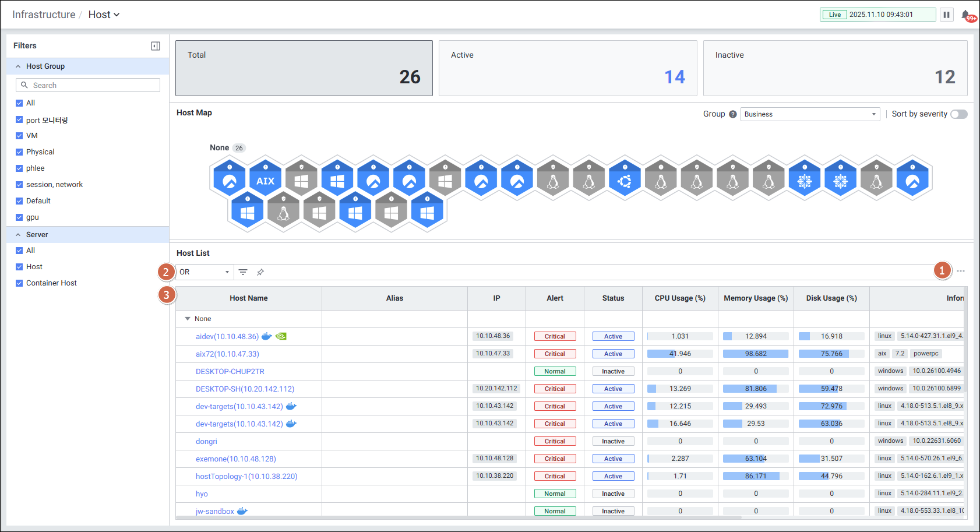Collapse the Filters panel
The image size is (980, 532).
pos(156,46)
